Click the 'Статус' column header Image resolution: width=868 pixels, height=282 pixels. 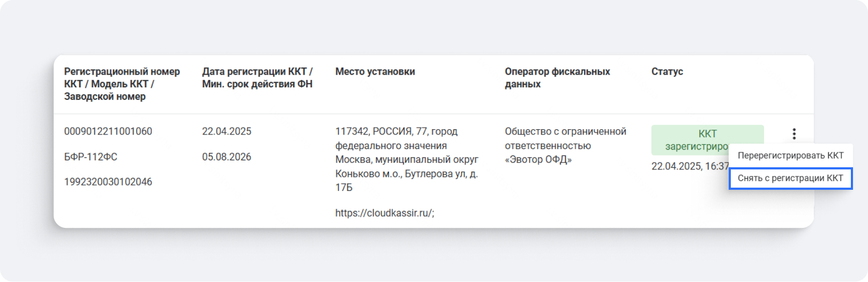tap(667, 71)
